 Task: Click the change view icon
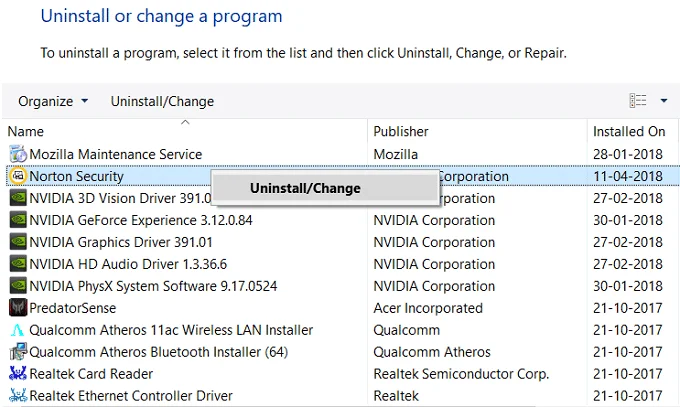(638, 101)
